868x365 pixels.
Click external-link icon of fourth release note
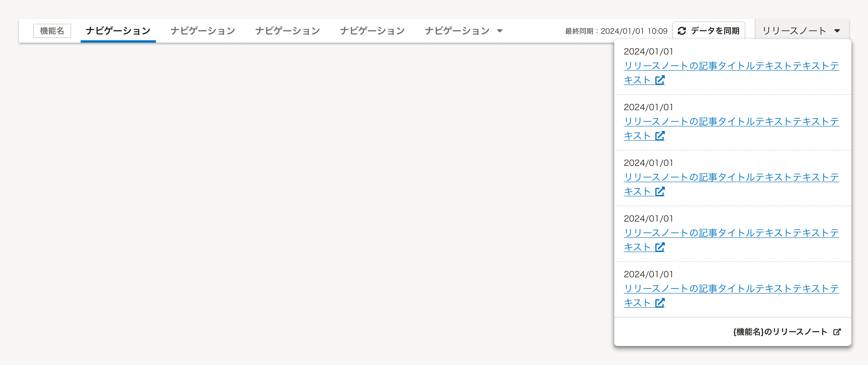click(x=660, y=247)
